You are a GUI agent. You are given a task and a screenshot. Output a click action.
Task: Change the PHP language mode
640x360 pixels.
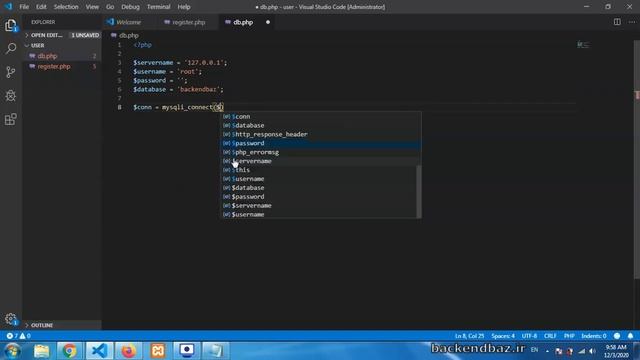[x=569, y=336]
